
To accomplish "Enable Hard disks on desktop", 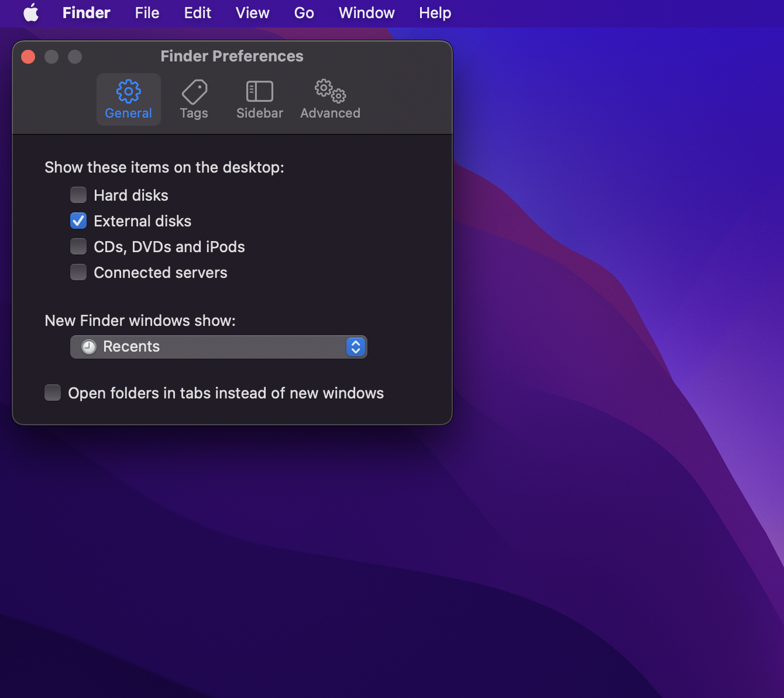I will pyautogui.click(x=78, y=195).
